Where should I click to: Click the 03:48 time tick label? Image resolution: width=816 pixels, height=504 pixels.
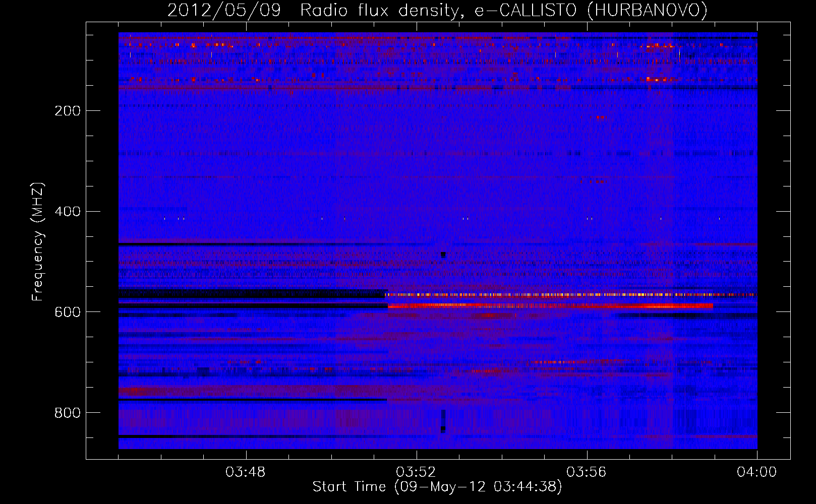(246, 472)
